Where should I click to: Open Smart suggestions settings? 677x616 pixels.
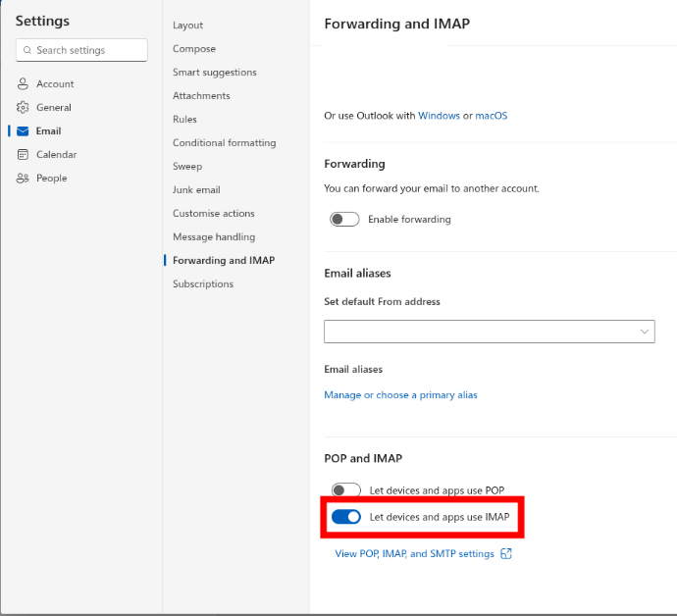(215, 72)
